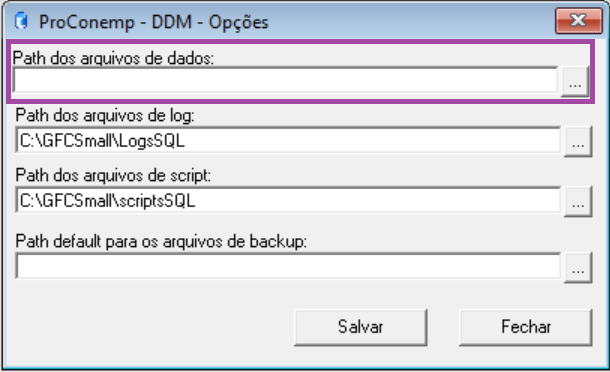
Task: Close the Opções dialog with the X
Action: tap(579, 21)
